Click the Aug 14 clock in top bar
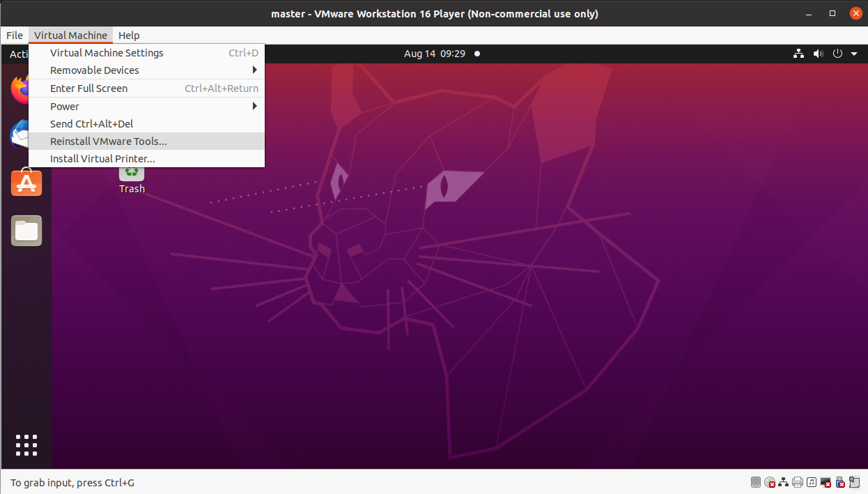This screenshot has height=494, width=868. pyautogui.click(x=434, y=54)
